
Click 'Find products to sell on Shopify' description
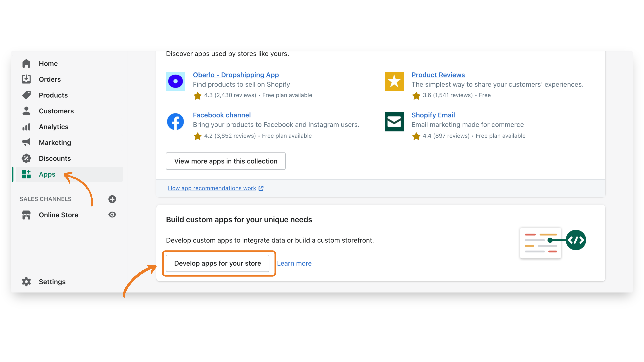coord(241,84)
